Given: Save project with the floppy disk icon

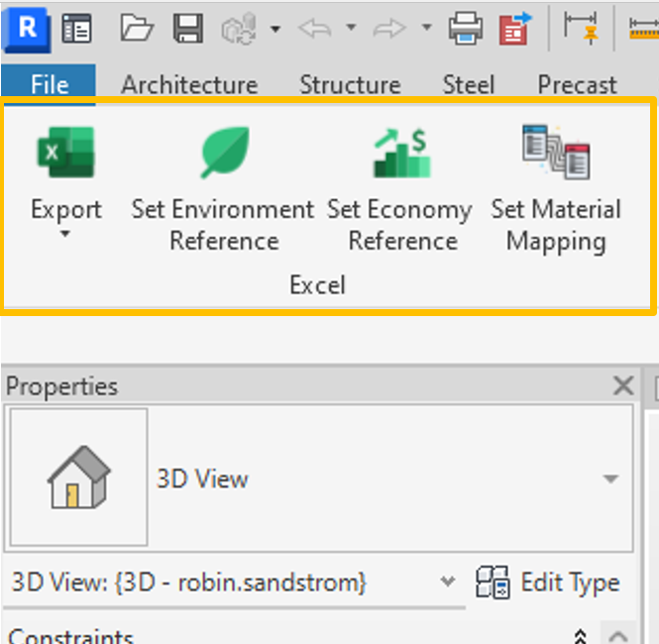Looking at the screenshot, I should pyautogui.click(x=188, y=28).
